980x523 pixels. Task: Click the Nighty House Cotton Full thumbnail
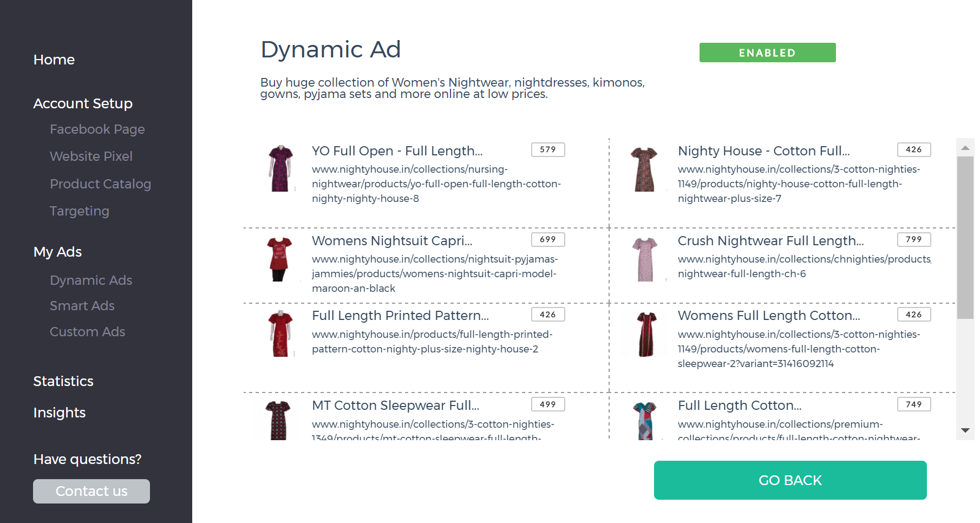coord(644,169)
